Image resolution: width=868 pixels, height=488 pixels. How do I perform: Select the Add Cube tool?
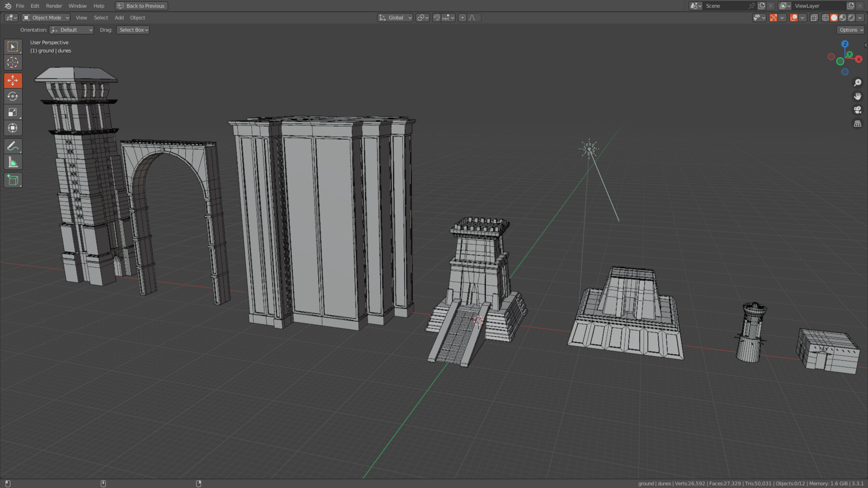click(13, 180)
